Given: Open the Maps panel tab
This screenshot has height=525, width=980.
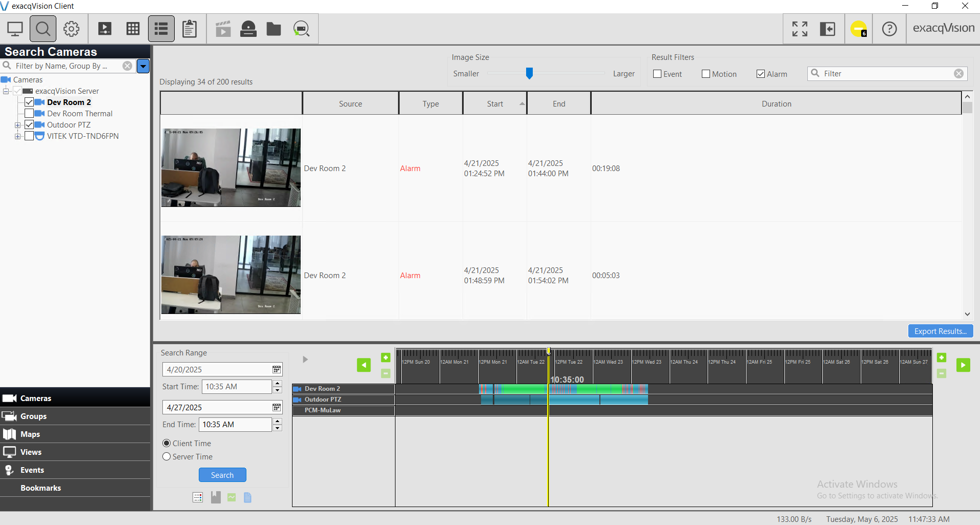Looking at the screenshot, I should tap(30, 434).
